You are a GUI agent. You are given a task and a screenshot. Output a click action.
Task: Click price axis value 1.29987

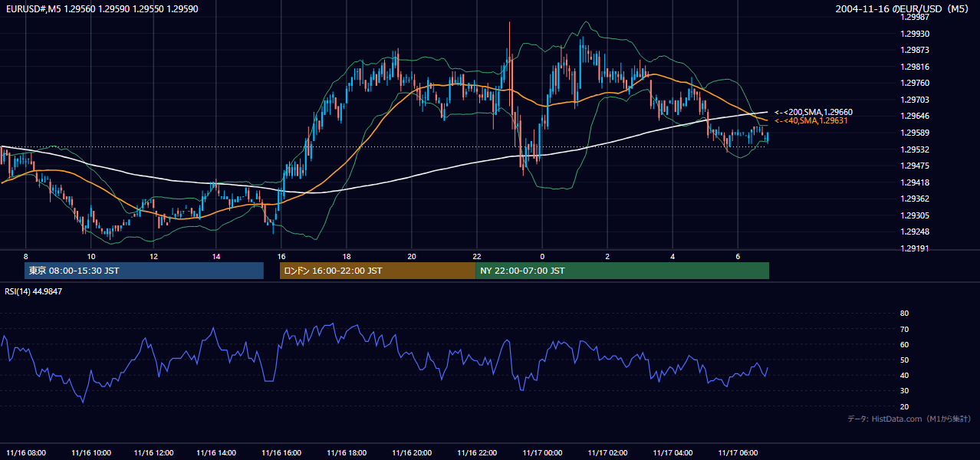pos(916,17)
